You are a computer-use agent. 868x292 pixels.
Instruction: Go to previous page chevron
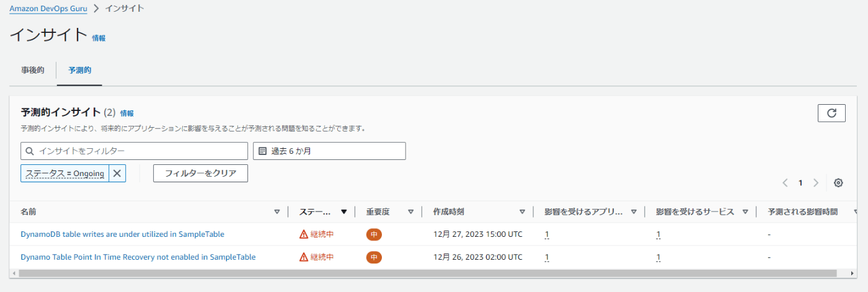coord(785,183)
